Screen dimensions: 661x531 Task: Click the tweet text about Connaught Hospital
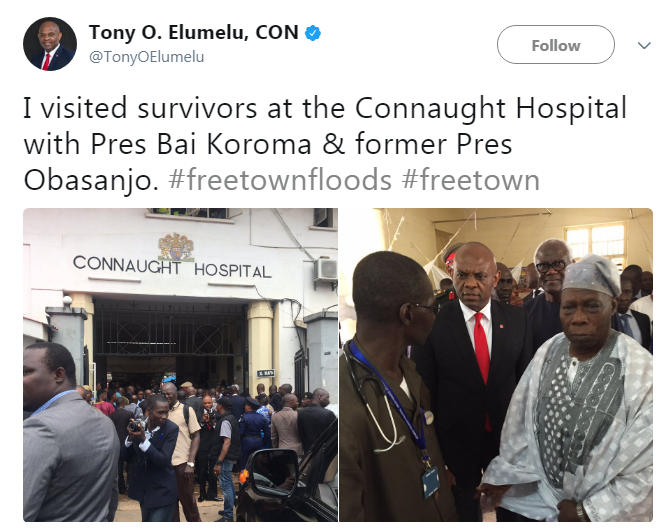point(325,144)
